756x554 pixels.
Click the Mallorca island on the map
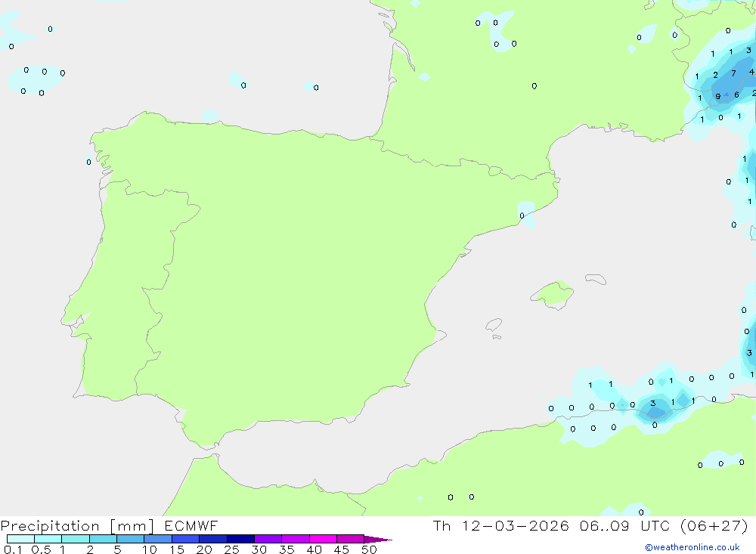552,295
